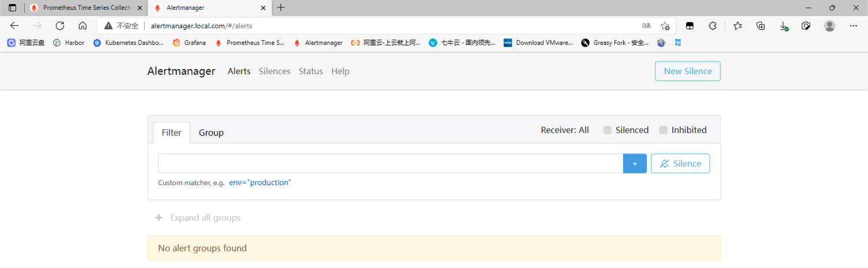The width and height of the screenshot is (868, 268).
Task: Focus the custom matcher filter input
Action: (391, 163)
